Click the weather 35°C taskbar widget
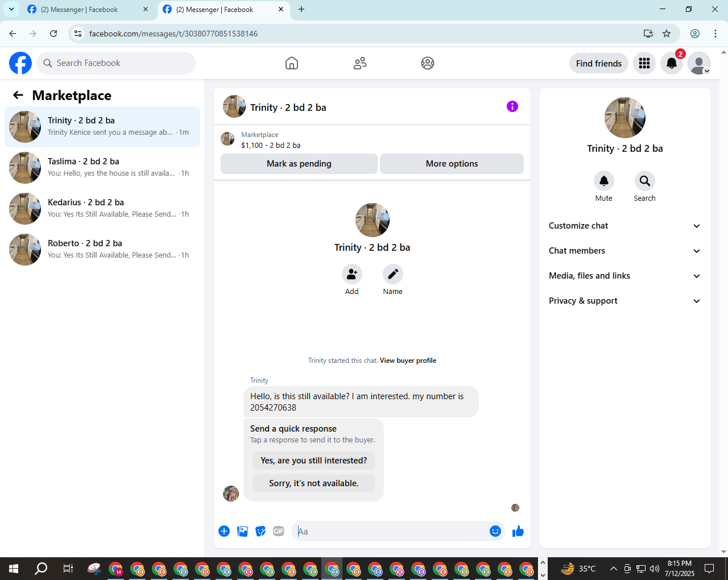This screenshot has height=580, width=728. point(578,569)
